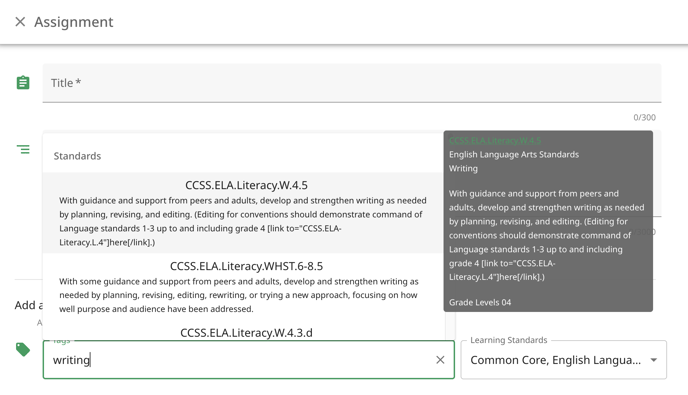
Task: Choose CCSS.ELA.Literacy.W.4.3.d suggestion
Action: click(x=246, y=333)
